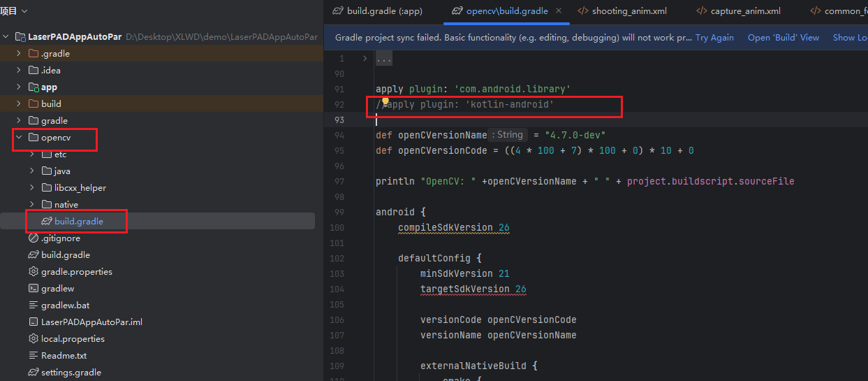
Task: Close the opencv\build.gradle tab
Action: pyautogui.click(x=559, y=11)
